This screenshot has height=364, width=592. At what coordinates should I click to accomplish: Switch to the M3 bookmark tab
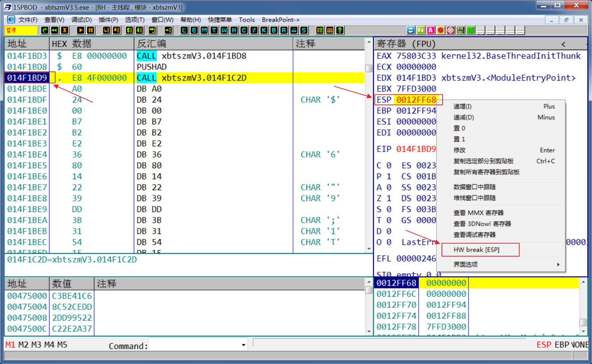pos(36,345)
